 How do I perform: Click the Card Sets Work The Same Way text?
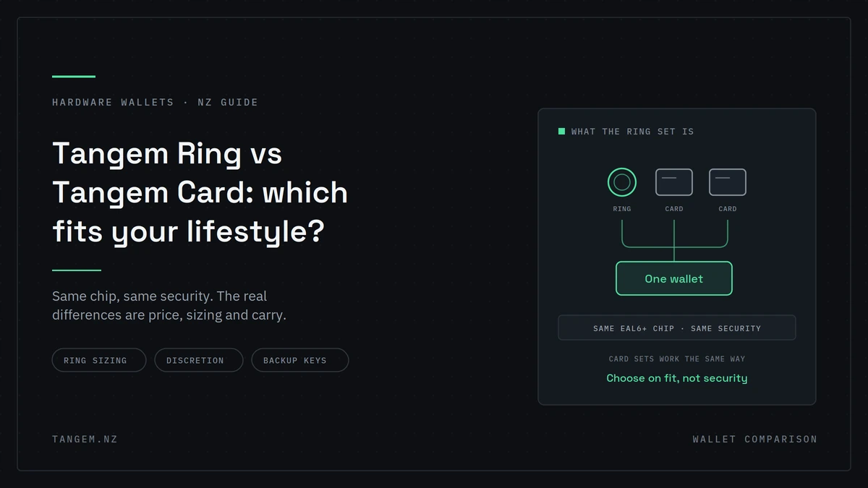coord(677,359)
